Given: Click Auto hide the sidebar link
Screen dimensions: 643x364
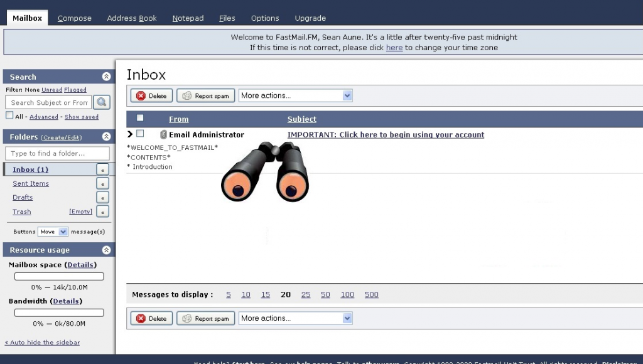Looking at the screenshot, I should [x=42, y=342].
